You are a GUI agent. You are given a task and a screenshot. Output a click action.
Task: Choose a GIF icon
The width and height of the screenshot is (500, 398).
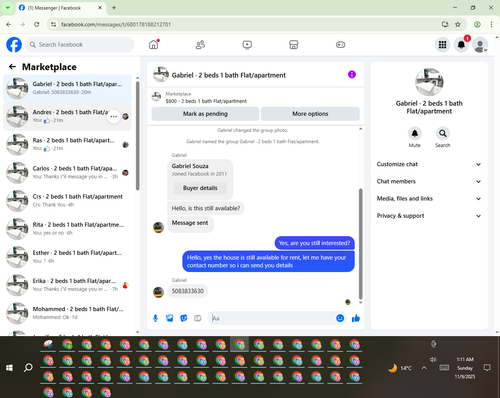tap(198, 318)
